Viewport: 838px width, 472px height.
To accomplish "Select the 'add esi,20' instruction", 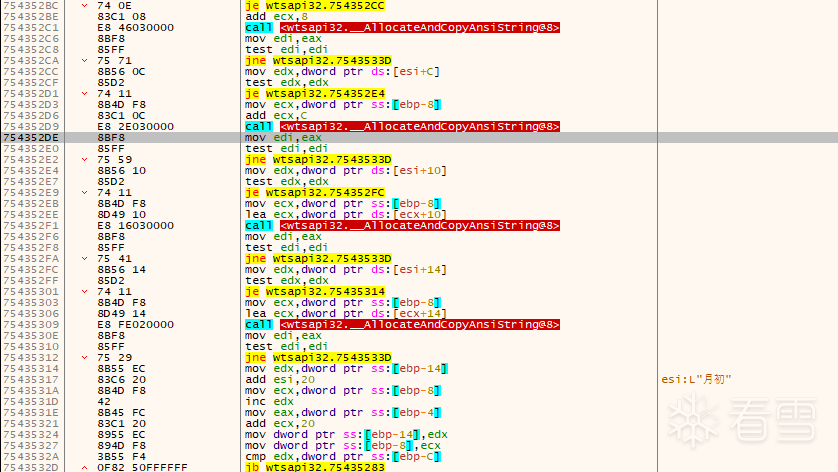I will click(280, 380).
